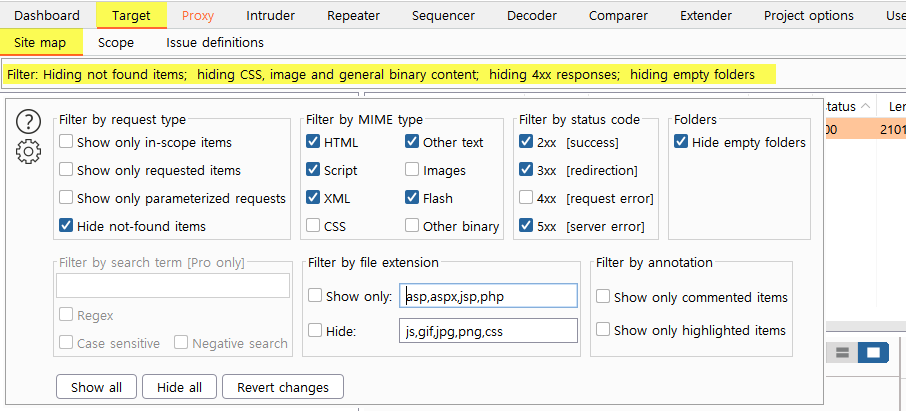Screen dimensions: 906x411
Task: Switch to the Sequencer tab
Action: pyautogui.click(x=443, y=16)
